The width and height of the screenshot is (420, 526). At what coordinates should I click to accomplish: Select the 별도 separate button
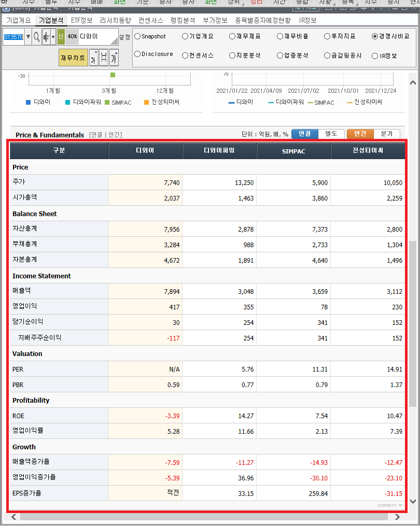tap(331, 134)
